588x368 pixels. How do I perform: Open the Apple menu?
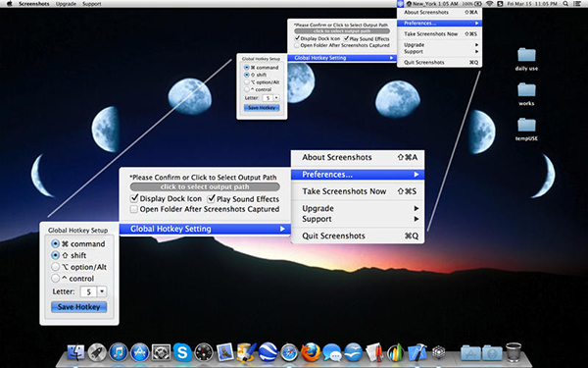[10, 4]
